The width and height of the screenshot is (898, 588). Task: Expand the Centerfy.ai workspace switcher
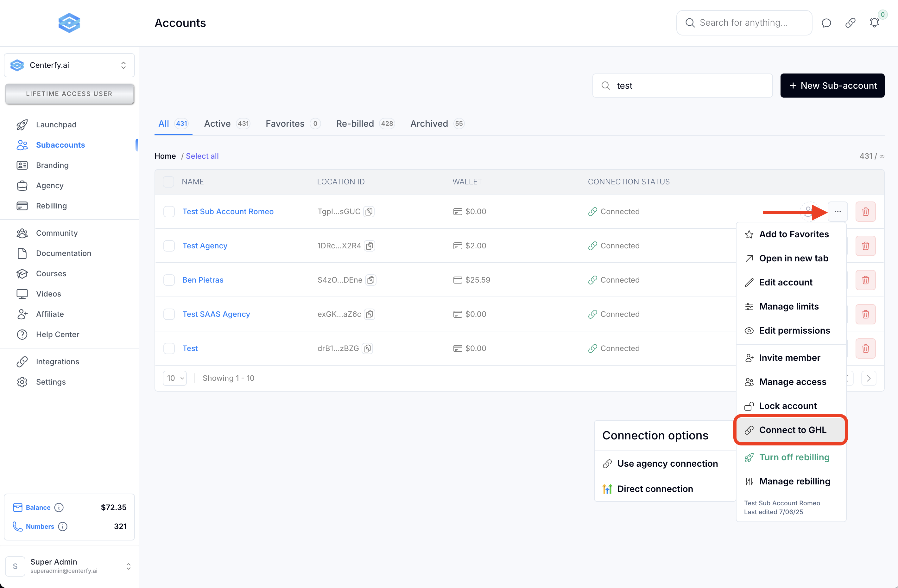tap(69, 65)
